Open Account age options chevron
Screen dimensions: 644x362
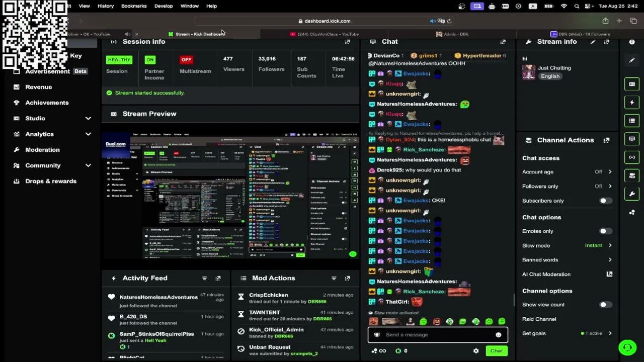pyautogui.click(x=610, y=172)
